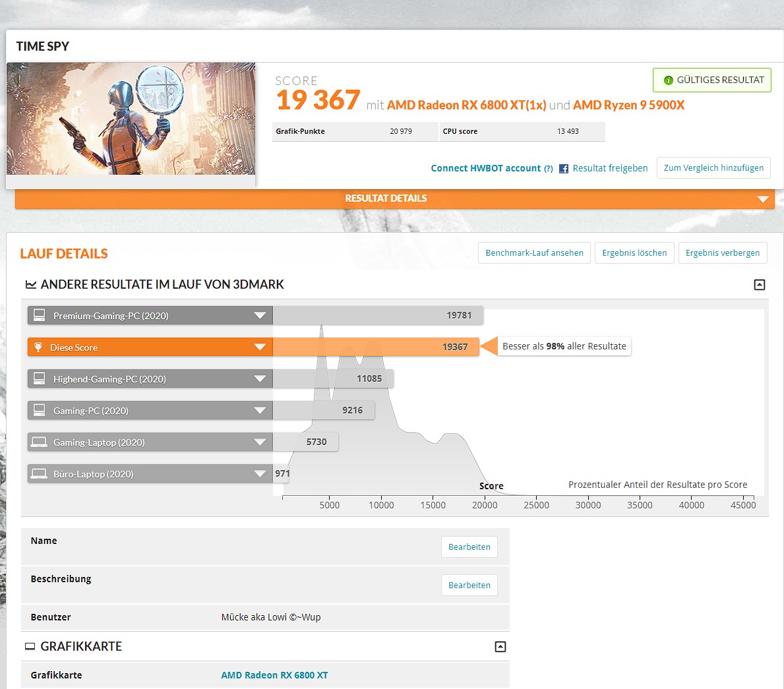The width and height of the screenshot is (784, 689).
Task: Click the TIME SPY title
Action: 42,47
